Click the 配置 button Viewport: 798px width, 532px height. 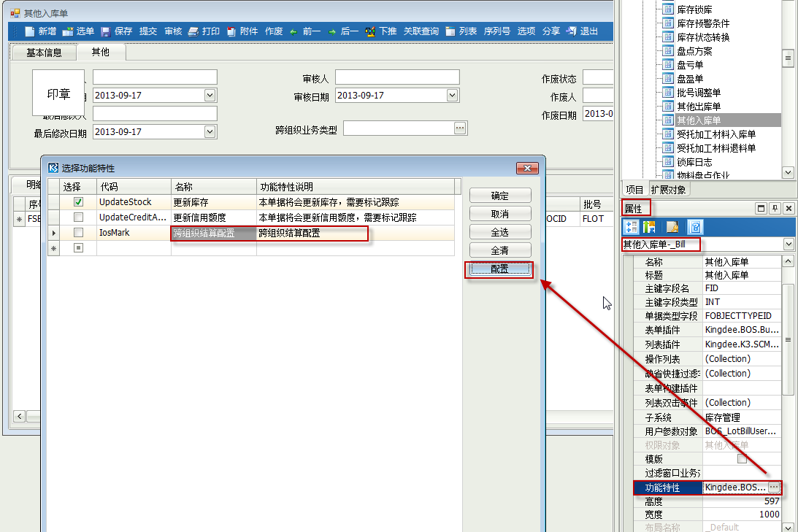pos(499,269)
